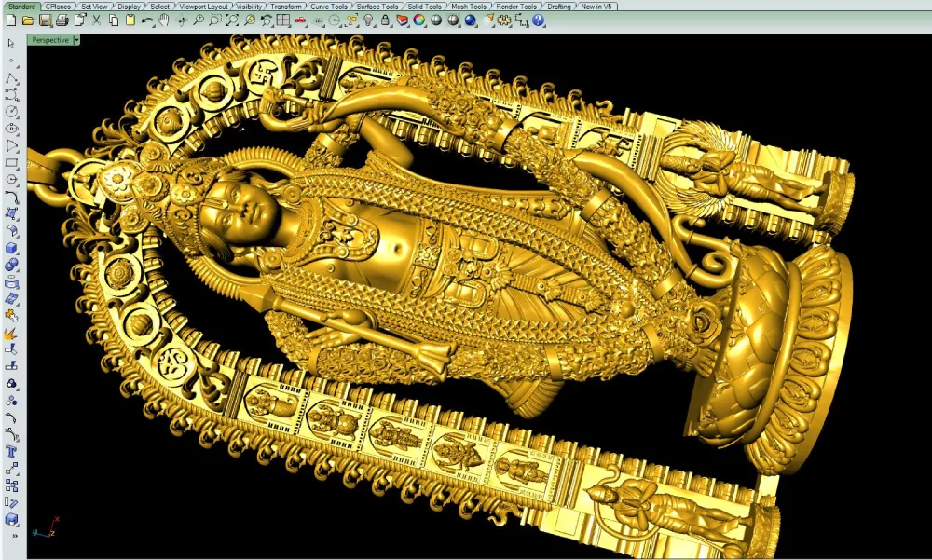Undo the last action
This screenshot has height=560, width=932.
[147, 20]
